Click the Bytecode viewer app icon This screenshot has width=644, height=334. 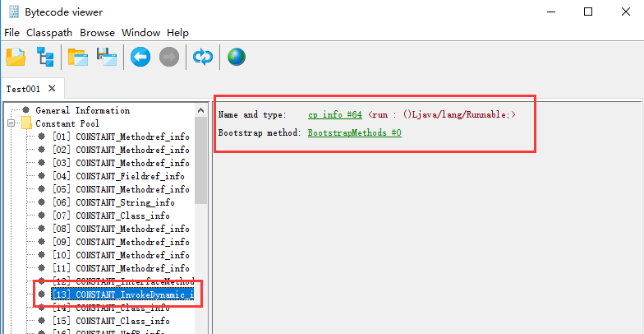(14, 12)
